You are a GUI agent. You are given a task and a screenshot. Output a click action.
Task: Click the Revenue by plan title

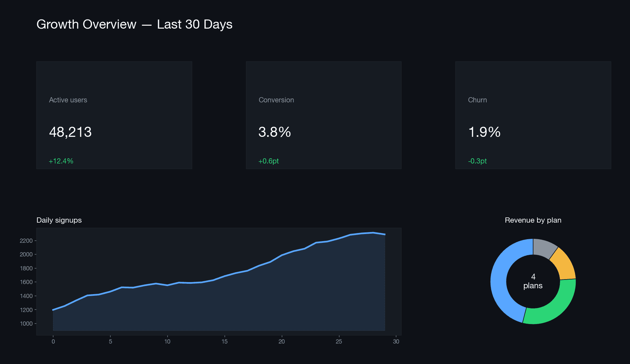[x=533, y=220]
